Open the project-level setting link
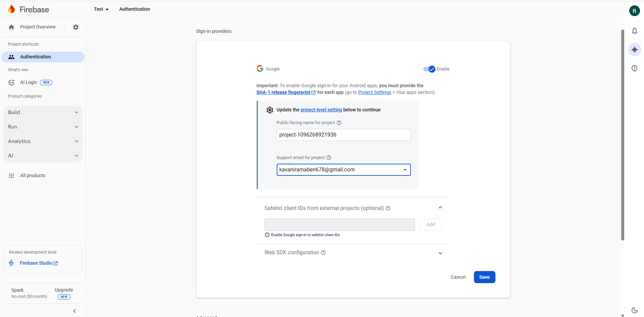Viewport: 644px width, 317px height. [x=321, y=110]
